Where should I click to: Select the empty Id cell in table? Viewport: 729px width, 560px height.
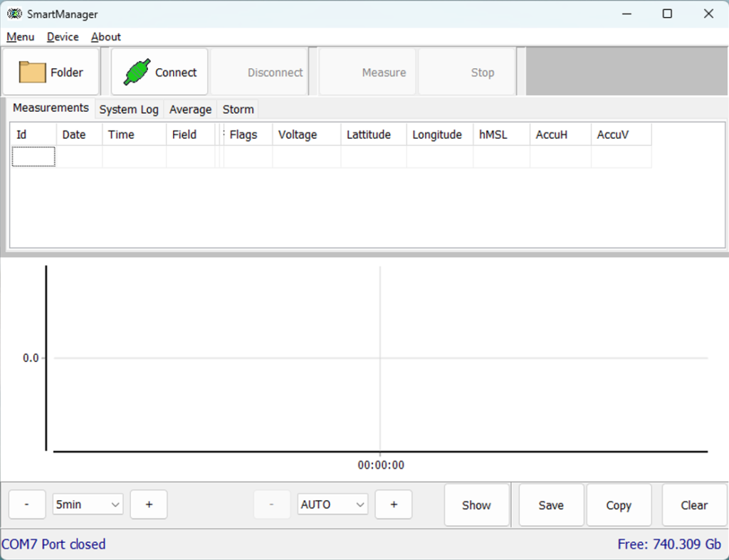[33, 157]
